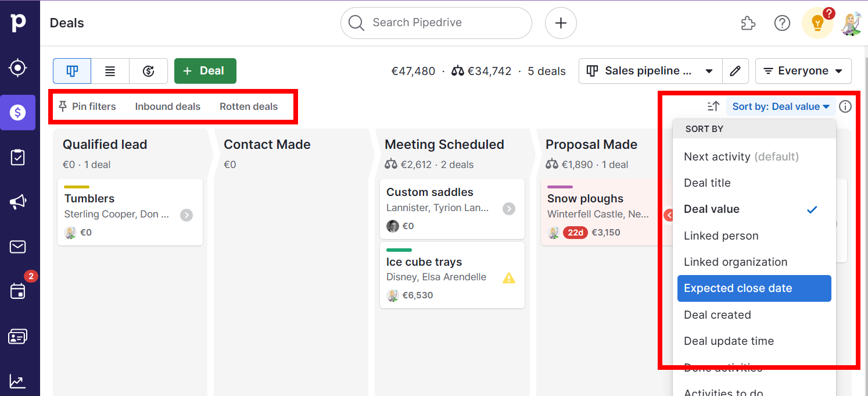Open Insights via the chart sidebar icon
This screenshot has width=868, height=396.
click(18, 381)
